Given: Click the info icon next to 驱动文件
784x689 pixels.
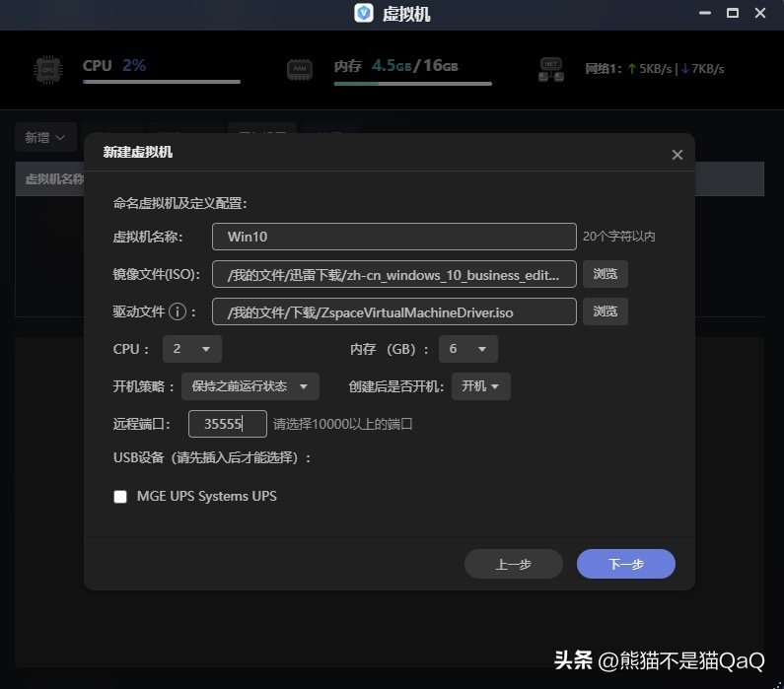Looking at the screenshot, I should (177, 311).
